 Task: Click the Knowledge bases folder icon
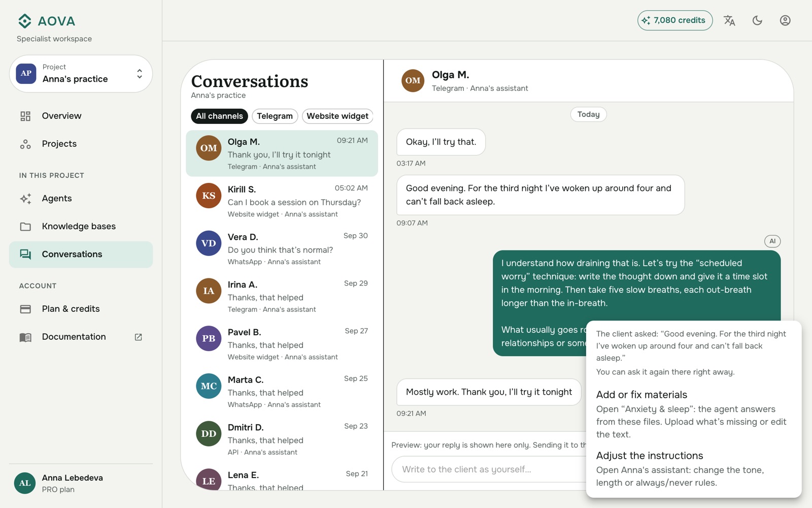25,227
